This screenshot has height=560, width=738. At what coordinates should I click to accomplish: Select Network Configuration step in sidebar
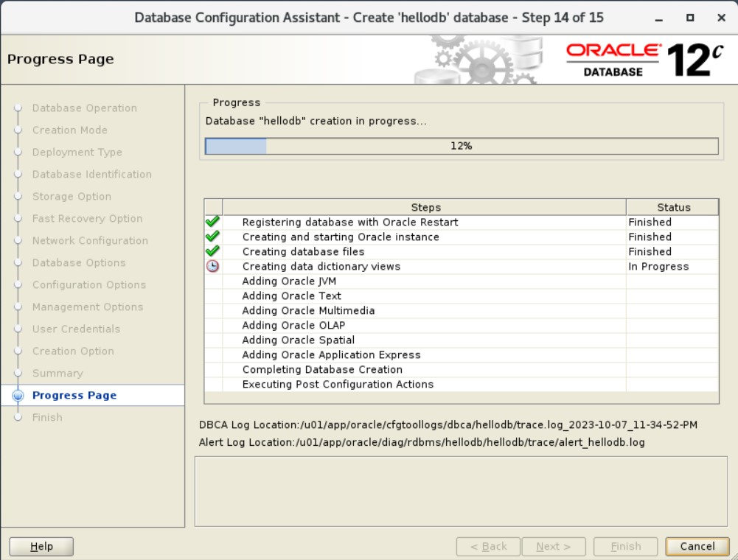click(90, 240)
